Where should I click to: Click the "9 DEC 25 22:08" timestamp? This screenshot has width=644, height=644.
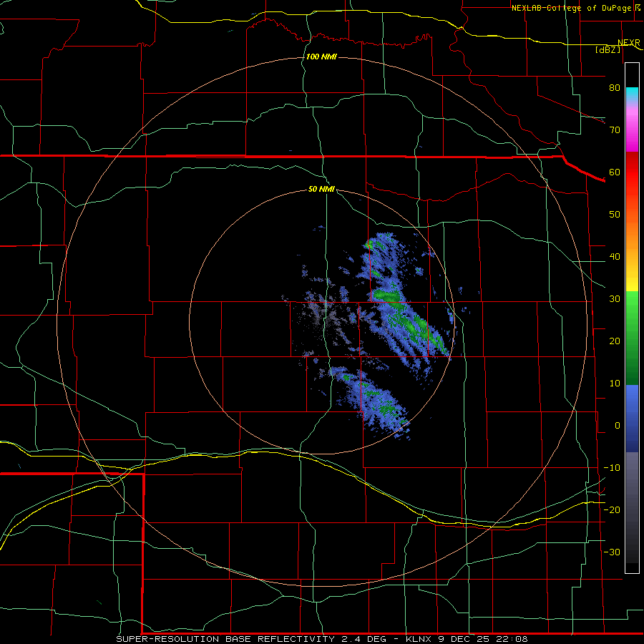pos(482,639)
